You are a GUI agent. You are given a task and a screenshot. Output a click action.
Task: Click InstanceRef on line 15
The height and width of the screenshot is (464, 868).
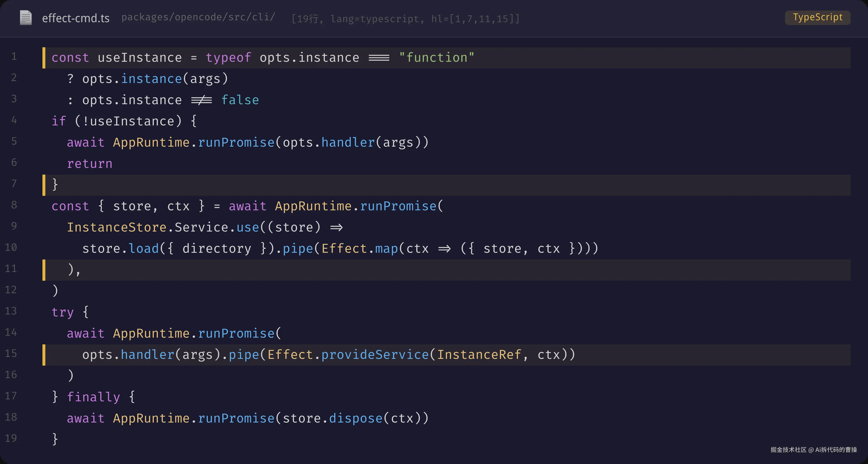point(479,355)
